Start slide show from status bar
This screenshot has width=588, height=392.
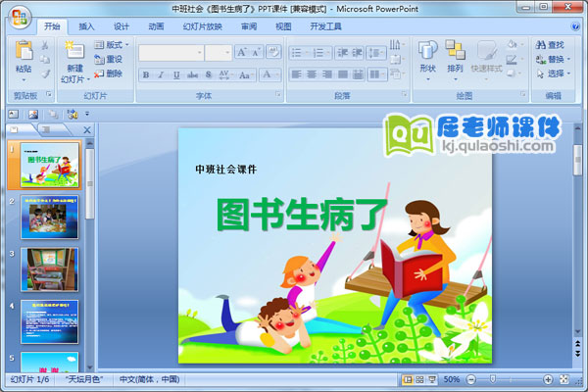(x=432, y=379)
